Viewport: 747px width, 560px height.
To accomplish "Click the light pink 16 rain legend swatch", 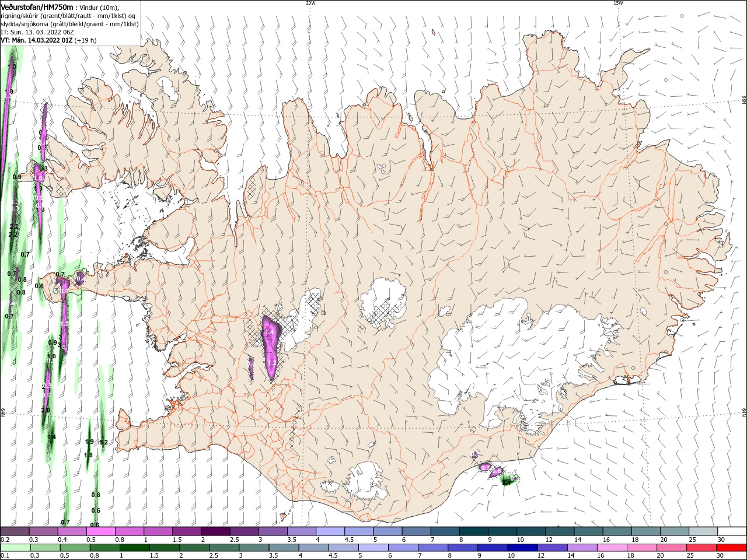I will (612, 548).
